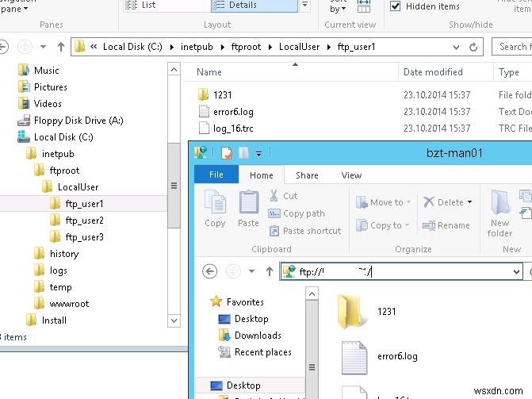
Task: Open the Customize Quick Access Toolbar dropdown
Action: coord(258,153)
